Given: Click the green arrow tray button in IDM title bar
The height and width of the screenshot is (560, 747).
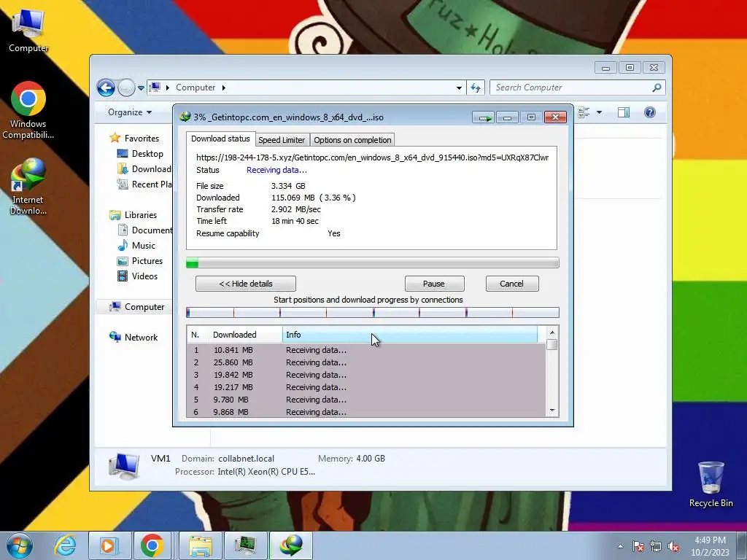Looking at the screenshot, I should (x=484, y=117).
